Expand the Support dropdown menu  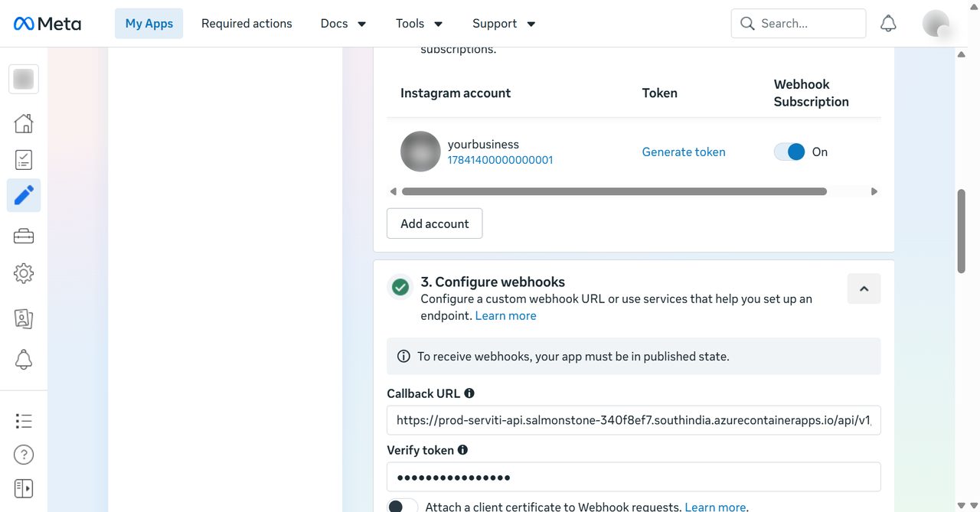[x=504, y=24]
